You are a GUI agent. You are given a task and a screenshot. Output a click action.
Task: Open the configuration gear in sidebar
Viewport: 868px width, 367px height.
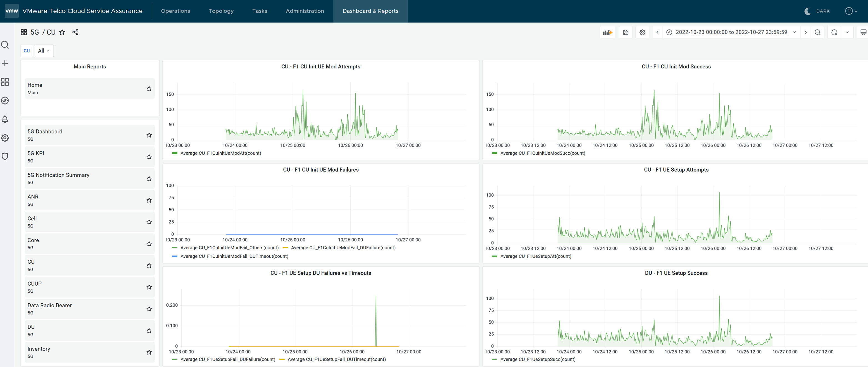[x=5, y=138]
